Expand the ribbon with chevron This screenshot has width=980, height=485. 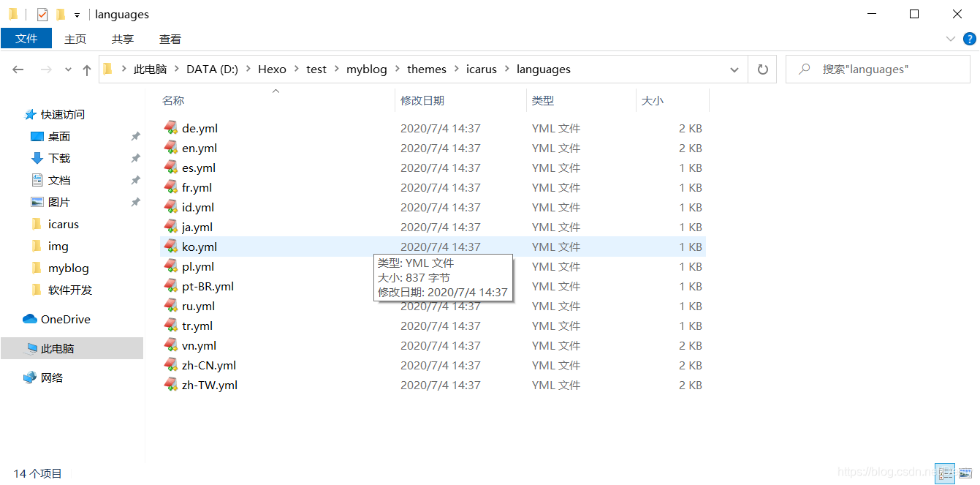click(950, 39)
